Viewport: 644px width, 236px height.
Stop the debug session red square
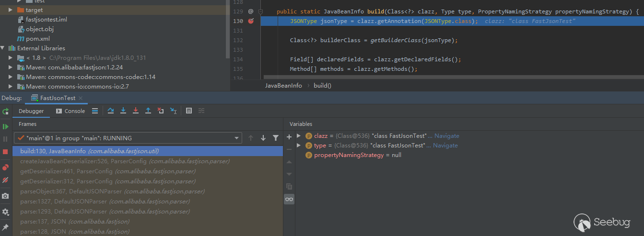point(6,151)
